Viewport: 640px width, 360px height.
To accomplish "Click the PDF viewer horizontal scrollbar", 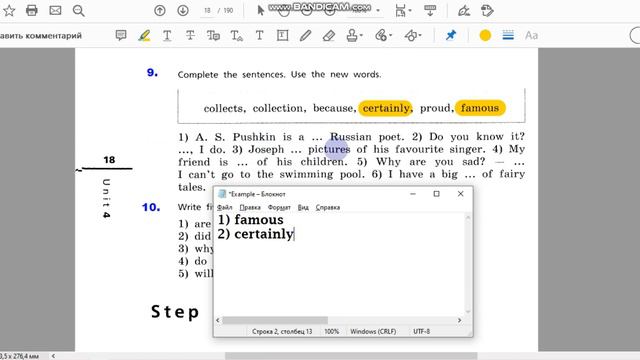I will (351, 356).
